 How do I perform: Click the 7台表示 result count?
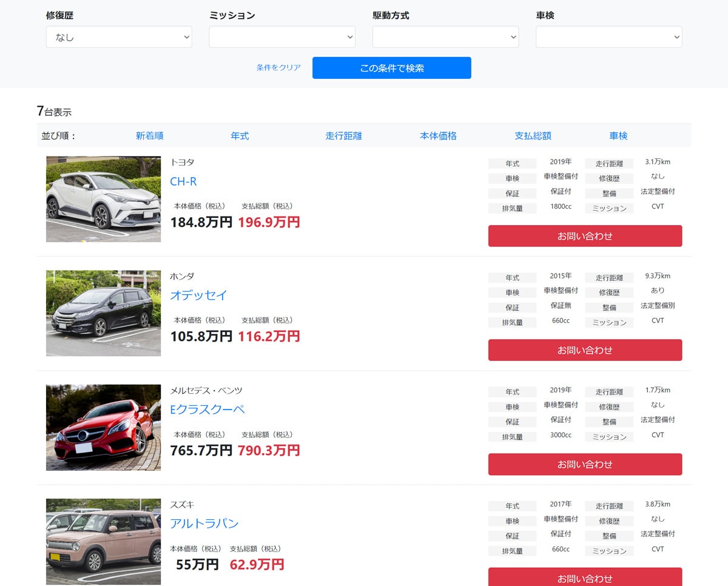pyautogui.click(x=54, y=111)
